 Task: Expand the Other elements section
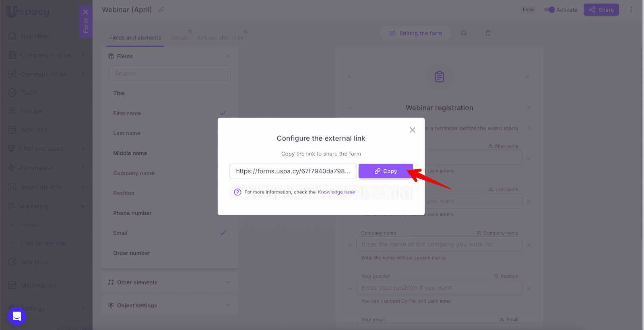(228, 282)
